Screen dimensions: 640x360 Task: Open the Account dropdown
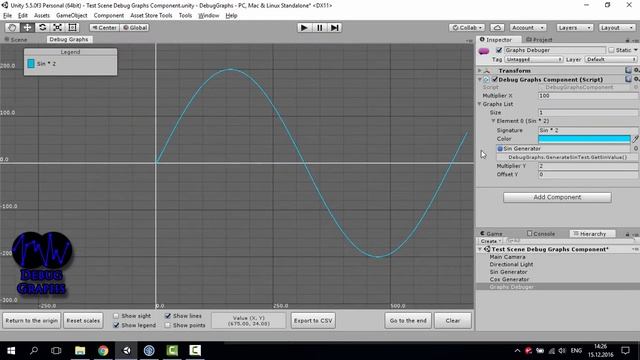[527, 27]
